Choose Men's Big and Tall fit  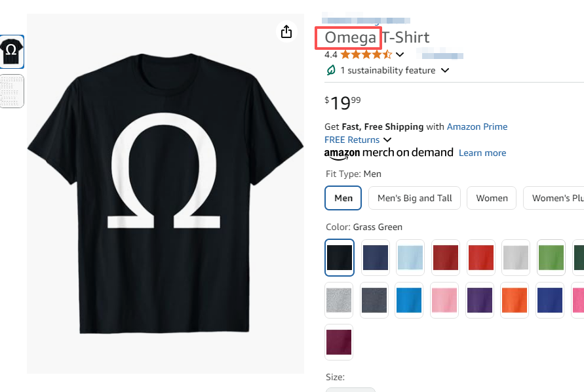tap(415, 198)
